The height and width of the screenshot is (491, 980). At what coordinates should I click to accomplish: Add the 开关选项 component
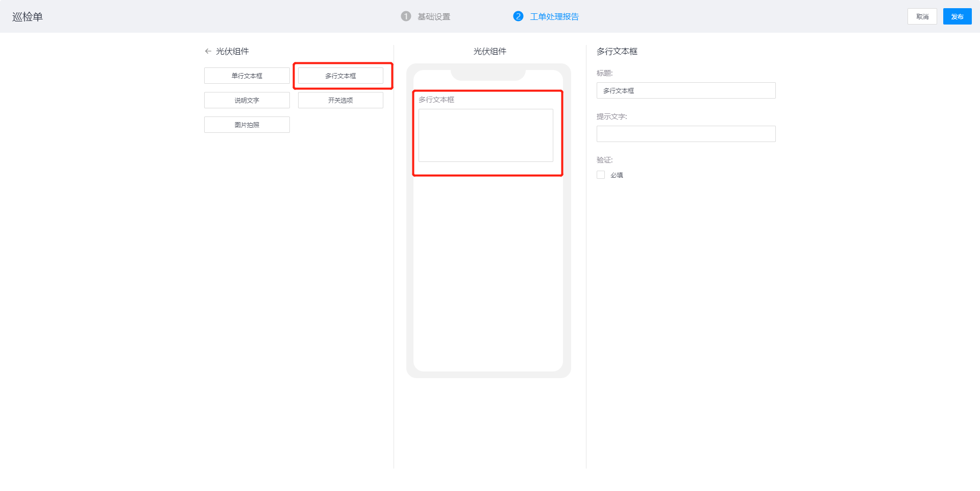coord(340,100)
